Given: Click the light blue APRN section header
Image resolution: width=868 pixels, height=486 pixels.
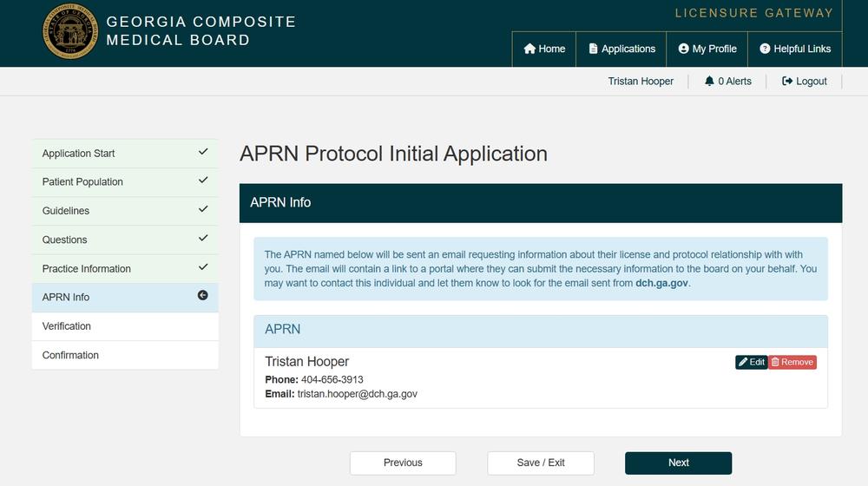Looking at the screenshot, I should click(541, 331).
